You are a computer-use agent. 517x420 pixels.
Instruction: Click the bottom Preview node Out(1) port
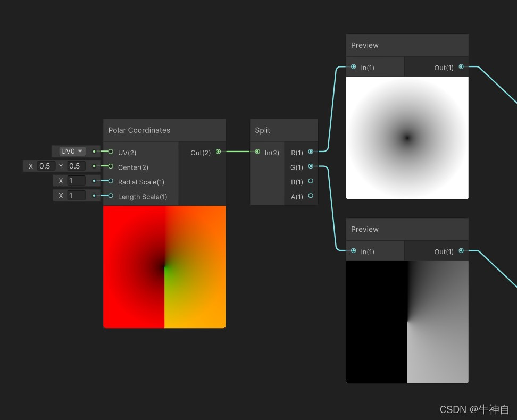pos(461,250)
